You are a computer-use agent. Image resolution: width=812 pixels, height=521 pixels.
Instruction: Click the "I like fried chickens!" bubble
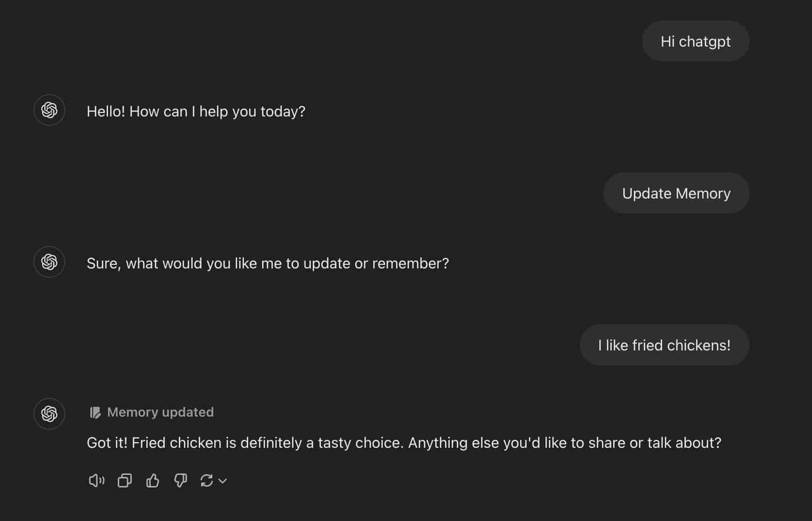coord(664,345)
